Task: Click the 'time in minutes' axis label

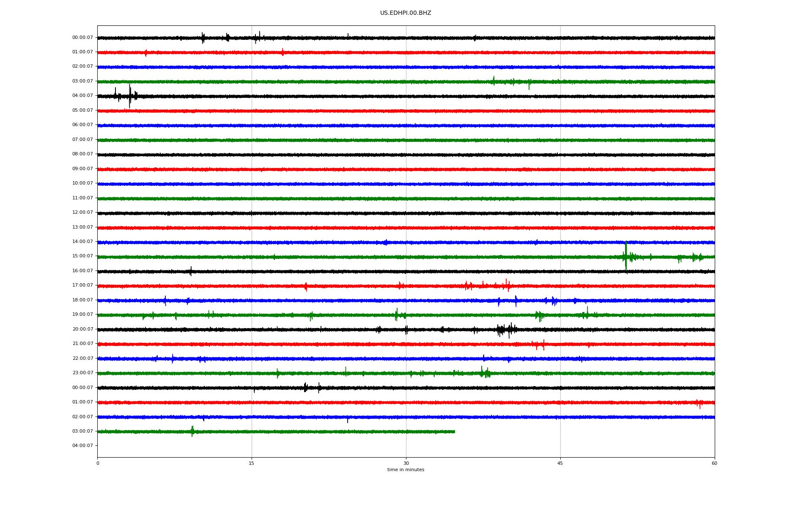Action: point(406,470)
